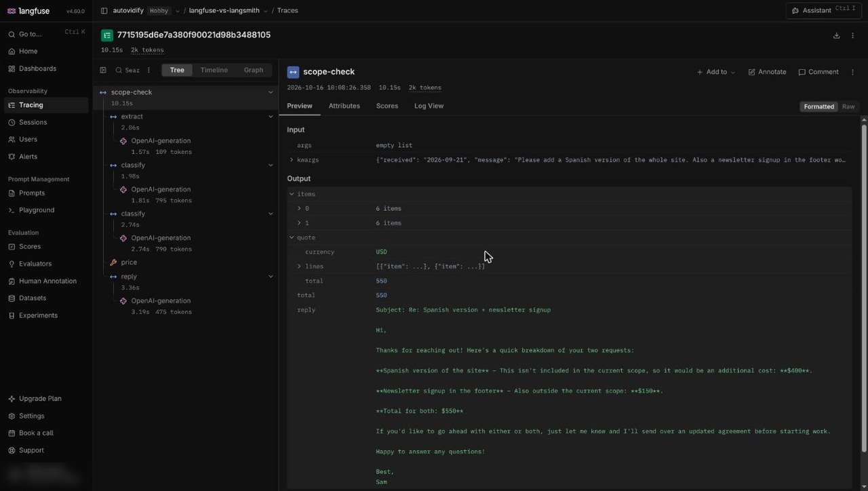Switch trace view to Graph

pos(254,70)
